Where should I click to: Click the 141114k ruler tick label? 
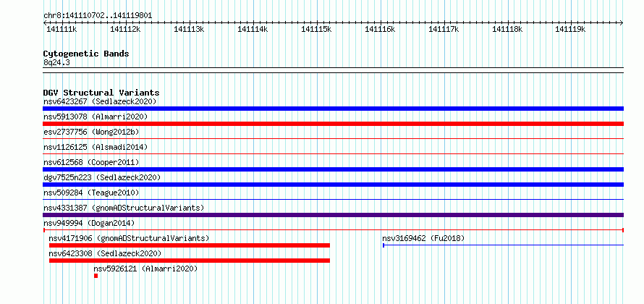(x=253, y=29)
